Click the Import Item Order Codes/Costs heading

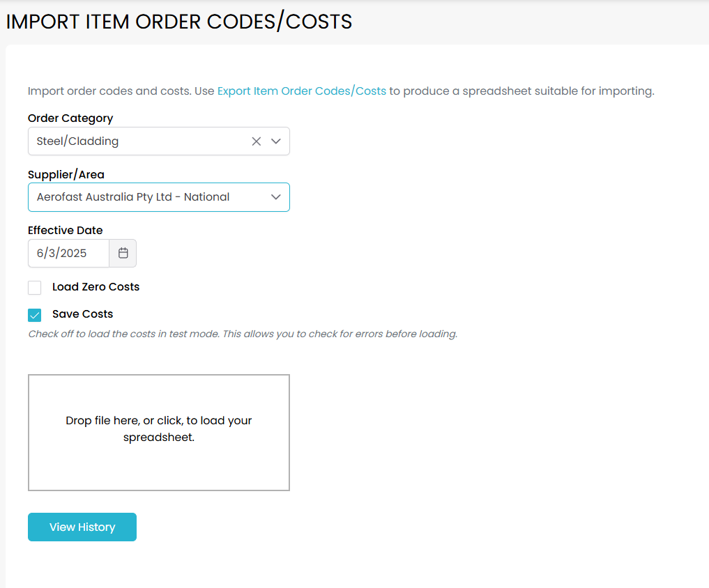[179, 22]
